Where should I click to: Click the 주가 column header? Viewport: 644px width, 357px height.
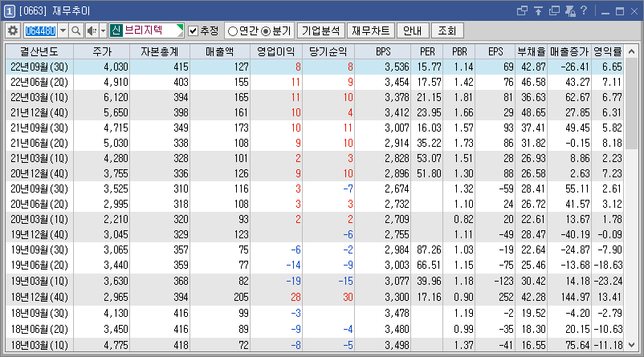click(x=101, y=51)
